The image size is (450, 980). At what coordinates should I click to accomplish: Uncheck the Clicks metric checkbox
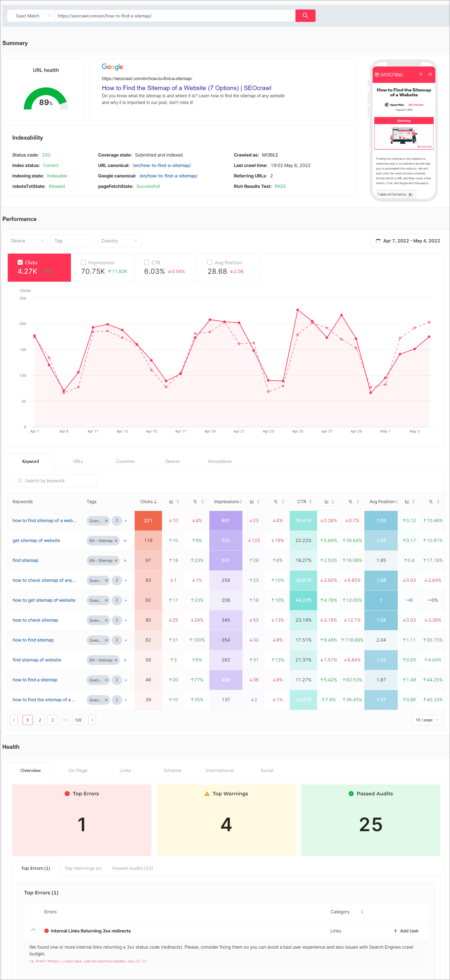click(x=20, y=263)
